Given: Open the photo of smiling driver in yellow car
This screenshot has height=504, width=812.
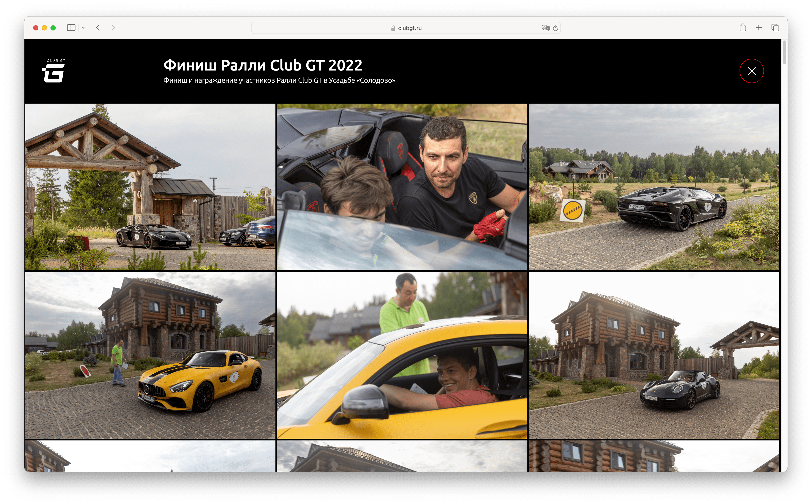Looking at the screenshot, I should coord(402,355).
